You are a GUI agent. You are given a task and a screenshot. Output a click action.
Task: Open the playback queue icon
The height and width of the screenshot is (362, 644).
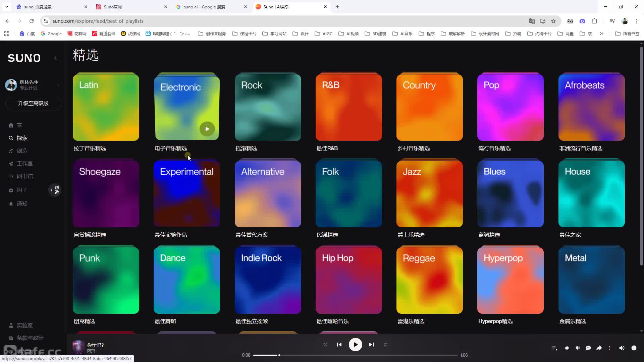(554, 348)
